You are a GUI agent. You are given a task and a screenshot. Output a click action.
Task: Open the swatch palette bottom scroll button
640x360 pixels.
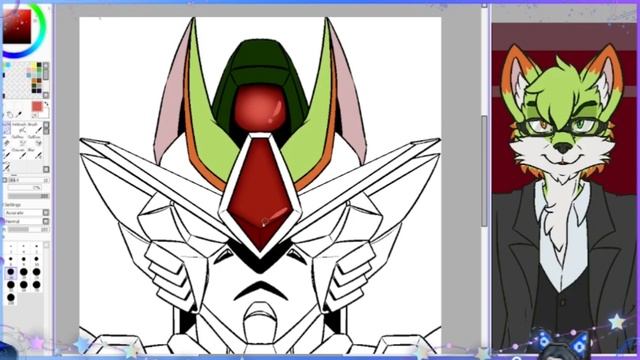click(46, 95)
